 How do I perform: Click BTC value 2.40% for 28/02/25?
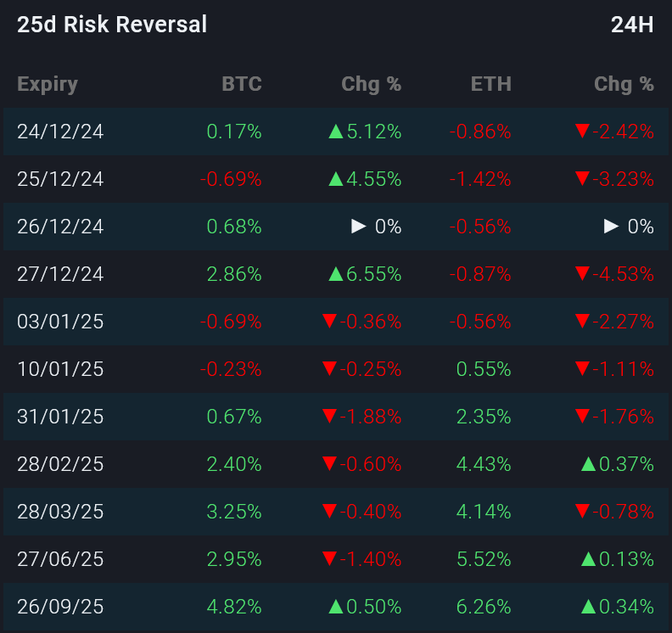click(234, 465)
